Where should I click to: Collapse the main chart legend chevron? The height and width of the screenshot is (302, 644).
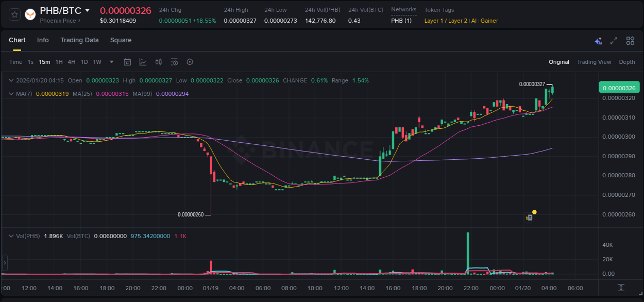11,80
